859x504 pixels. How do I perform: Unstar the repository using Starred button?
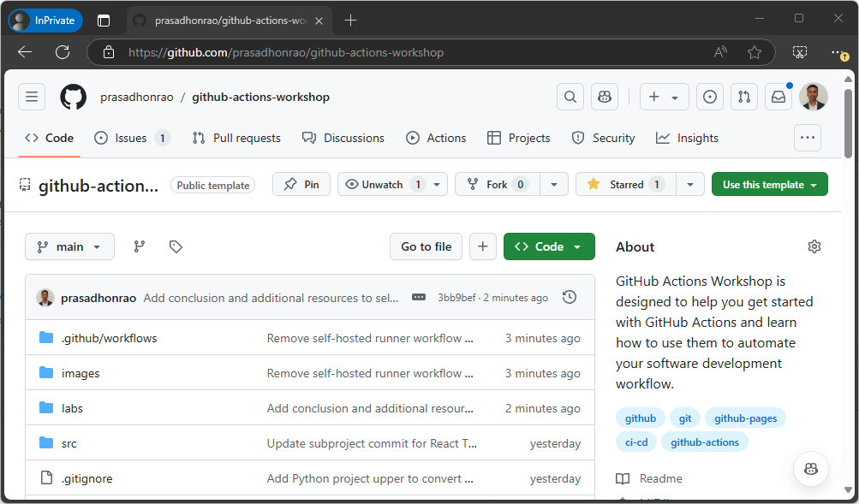[624, 183]
